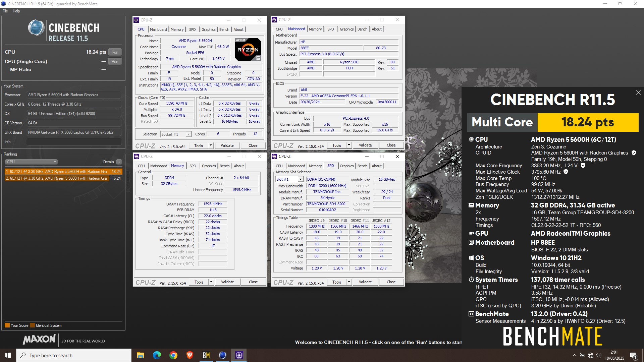Viewport: 644px width, 362px height.
Task: Expand Ranking Details arrow
Action: point(119,162)
